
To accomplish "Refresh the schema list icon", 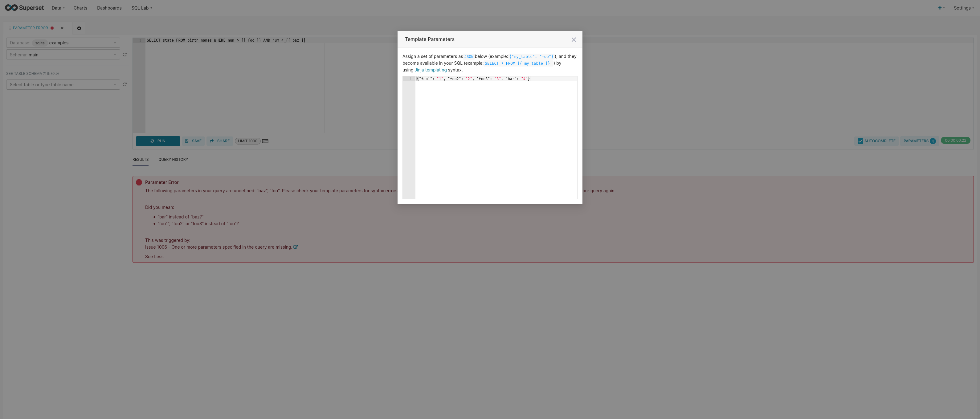I will [x=125, y=55].
